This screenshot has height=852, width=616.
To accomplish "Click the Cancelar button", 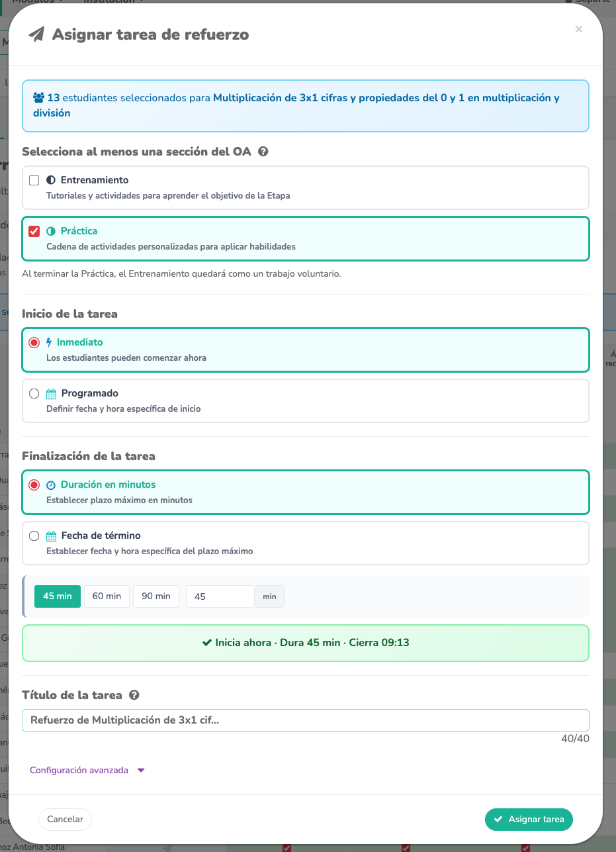I will [65, 819].
